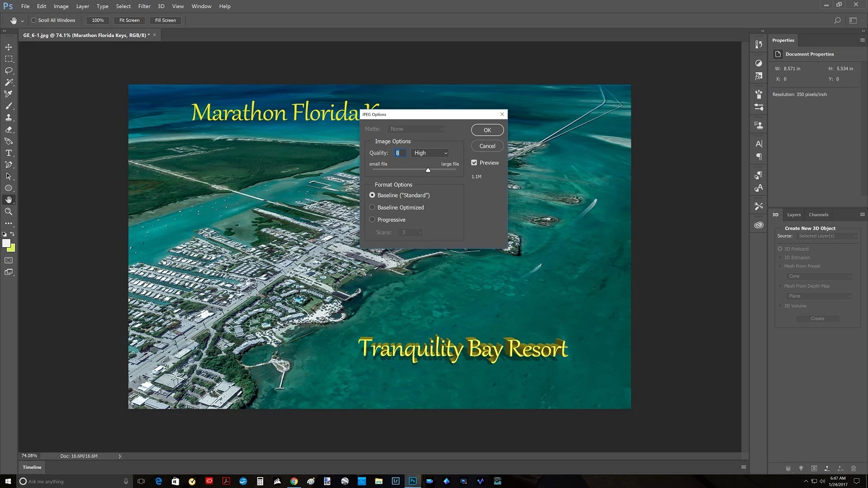Select the Brush tool
868x488 pixels.
pyautogui.click(x=9, y=106)
